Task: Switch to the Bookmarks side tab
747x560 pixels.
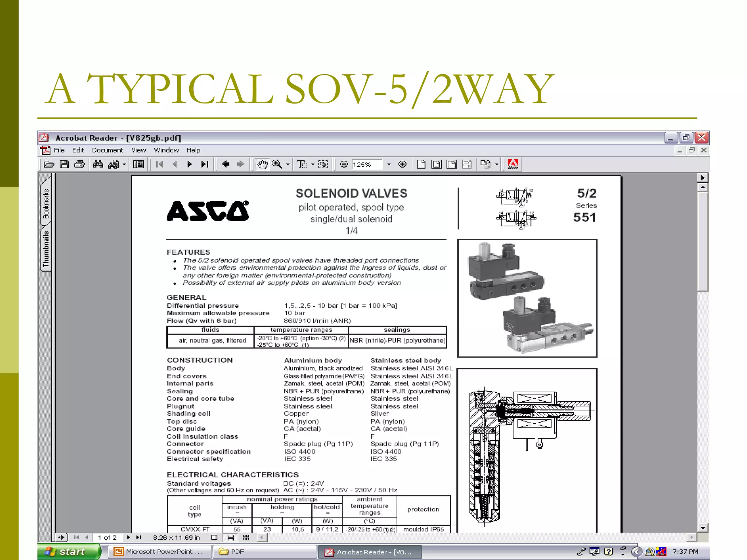Action: (46, 203)
